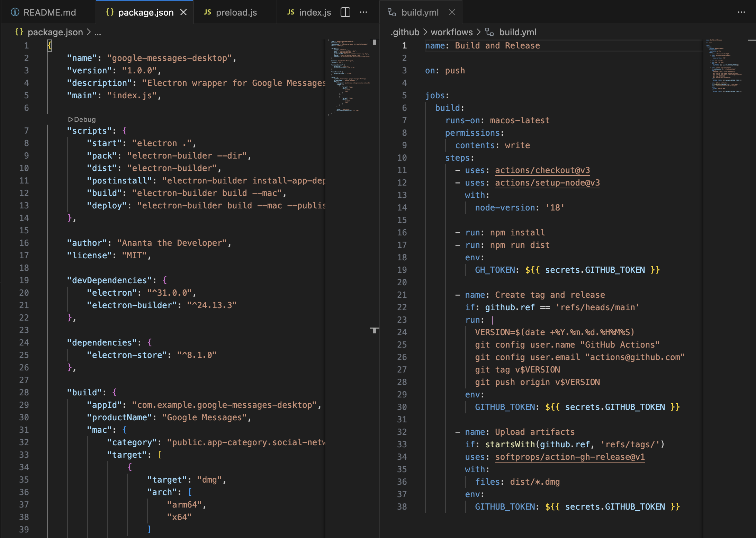Open the softprops/action-gh-release@v1 link
This screenshot has width=756, height=538.
(x=570, y=457)
